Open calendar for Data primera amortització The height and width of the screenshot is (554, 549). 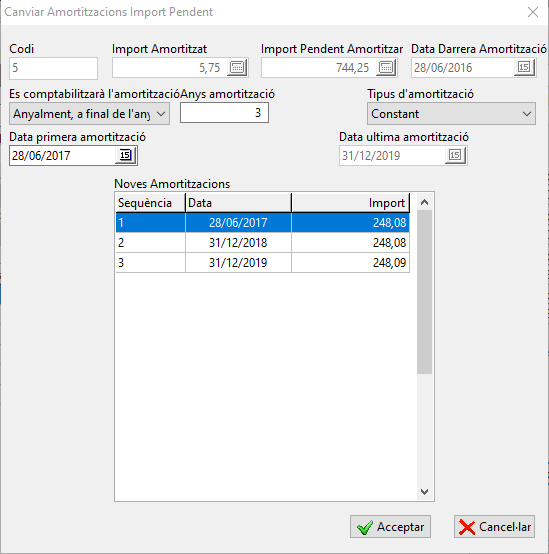(125, 155)
